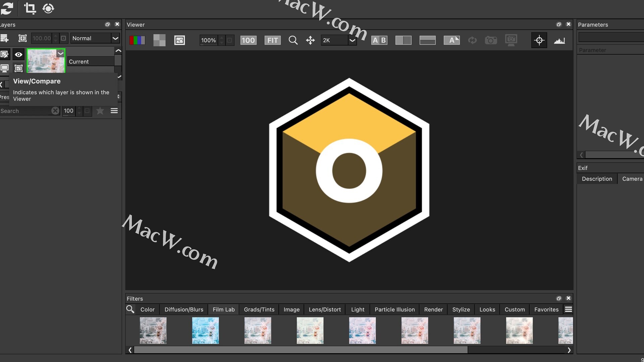Viewport: 644px width, 362px height.
Task: Toggle the checkerboard transparency view
Action: (x=159, y=40)
